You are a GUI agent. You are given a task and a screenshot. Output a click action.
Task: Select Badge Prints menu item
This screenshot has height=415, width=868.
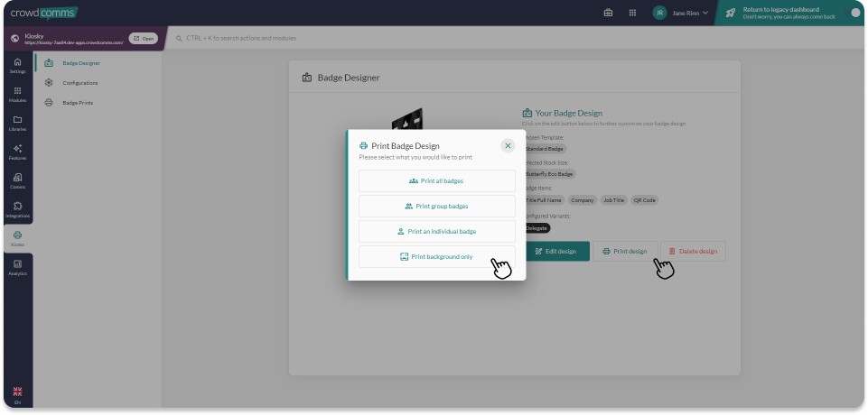tap(77, 103)
